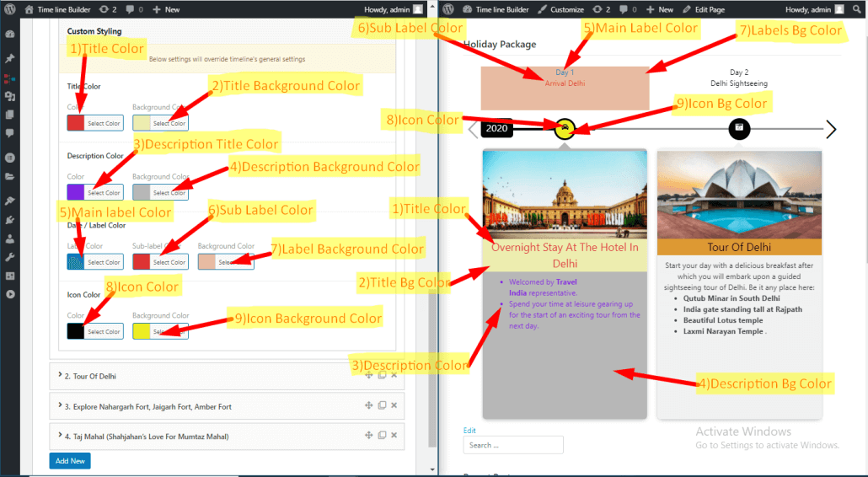Click the yellow Day 1 car icon
The width and height of the screenshot is (868, 477).
pos(565,128)
